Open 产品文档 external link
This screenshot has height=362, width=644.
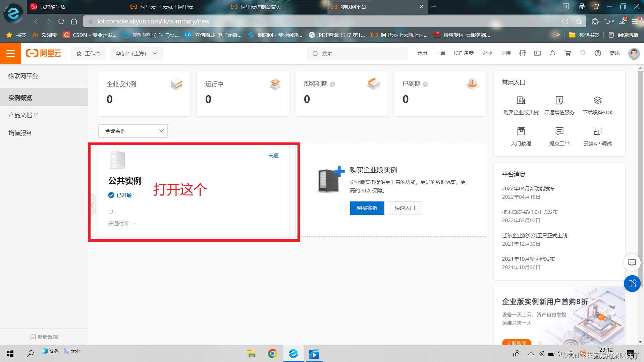point(23,115)
